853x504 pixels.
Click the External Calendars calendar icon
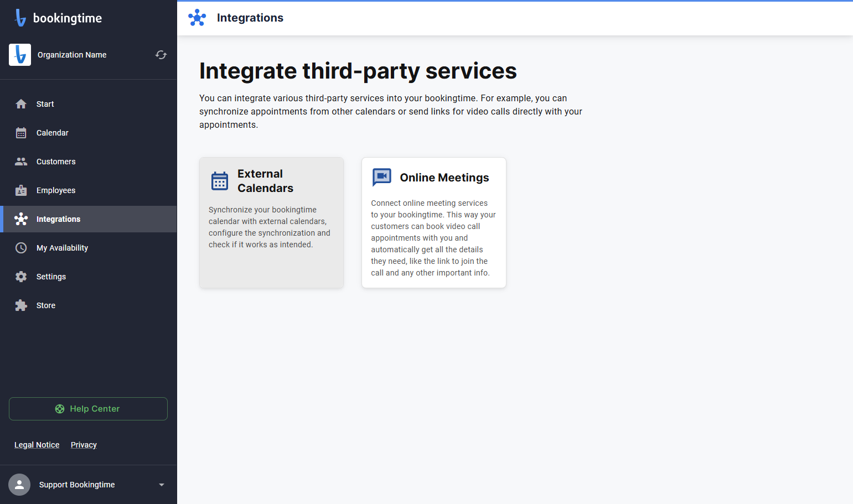(x=220, y=181)
